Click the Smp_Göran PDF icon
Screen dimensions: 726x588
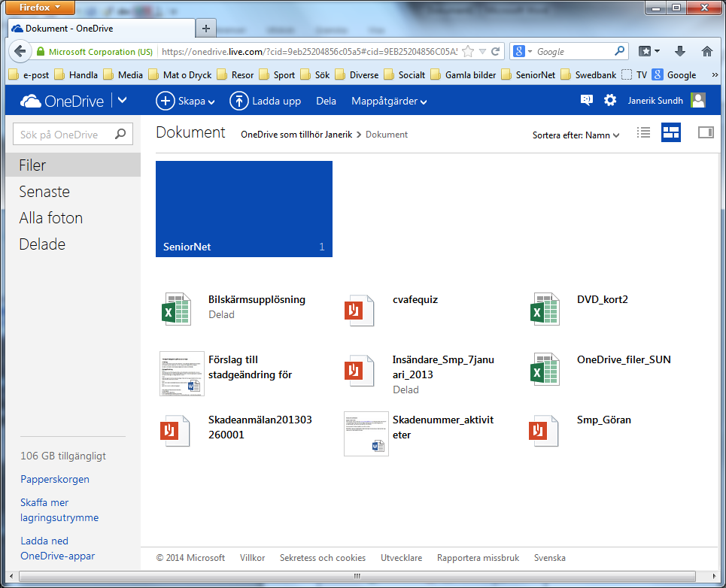[x=544, y=430]
